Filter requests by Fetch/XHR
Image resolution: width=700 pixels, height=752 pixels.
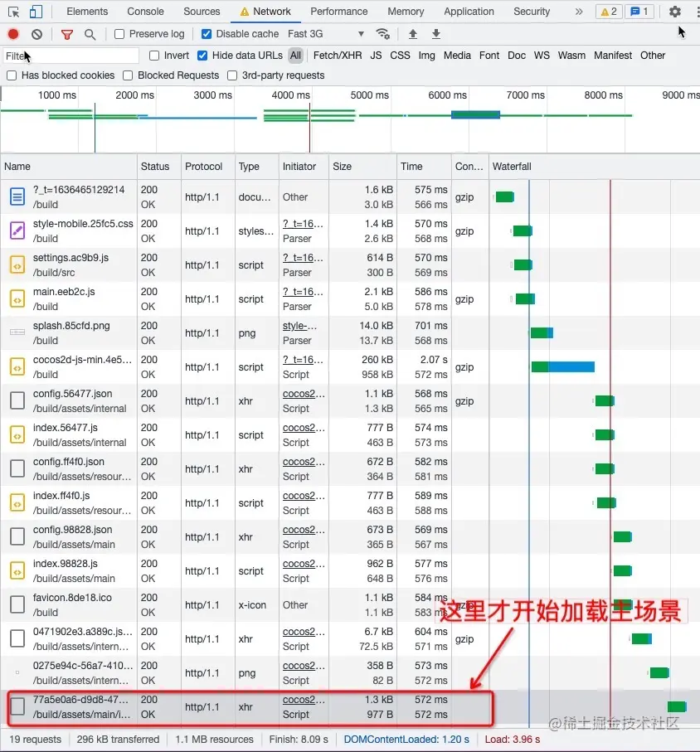[x=338, y=56]
